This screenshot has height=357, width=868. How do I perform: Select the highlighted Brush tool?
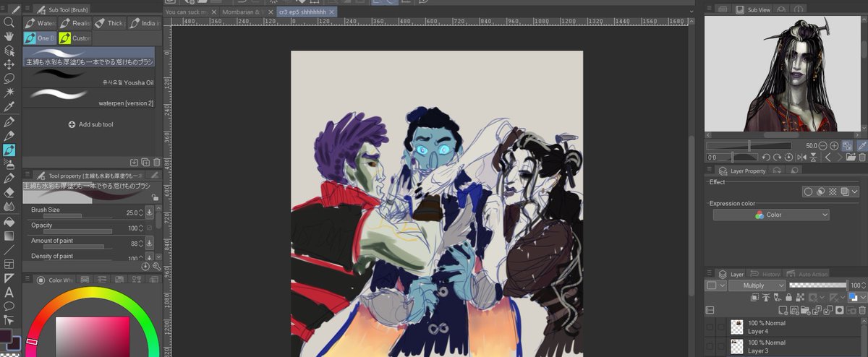click(9, 150)
